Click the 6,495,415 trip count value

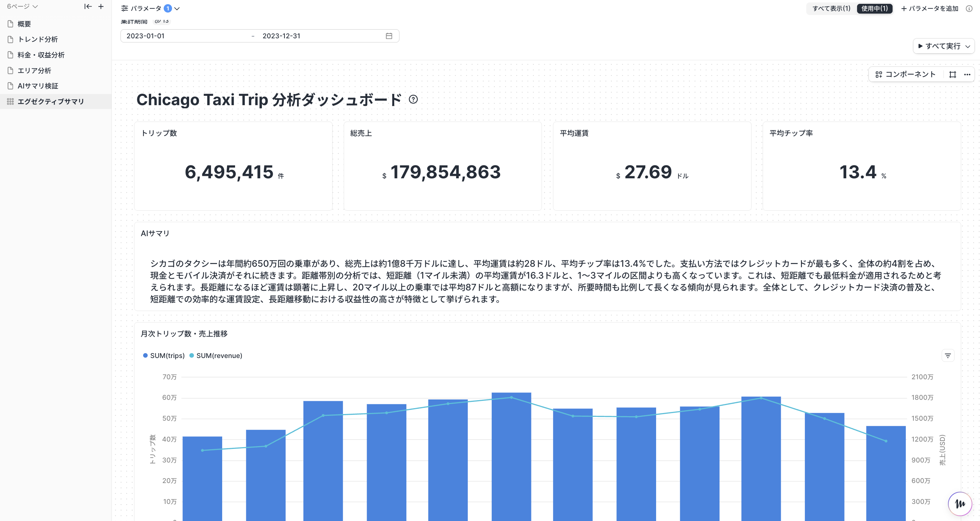[229, 172]
